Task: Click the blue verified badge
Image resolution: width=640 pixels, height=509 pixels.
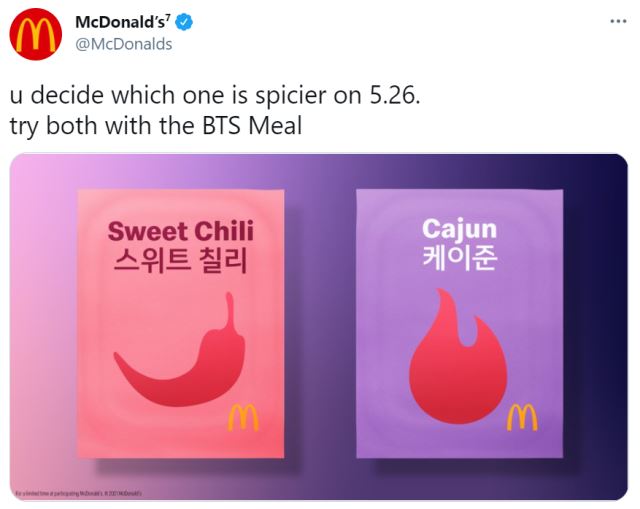Action: [184, 22]
